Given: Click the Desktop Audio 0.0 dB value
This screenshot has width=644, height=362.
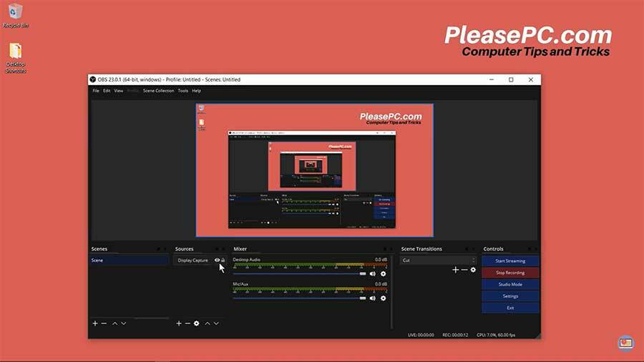Looking at the screenshot, I should point(381,260).
